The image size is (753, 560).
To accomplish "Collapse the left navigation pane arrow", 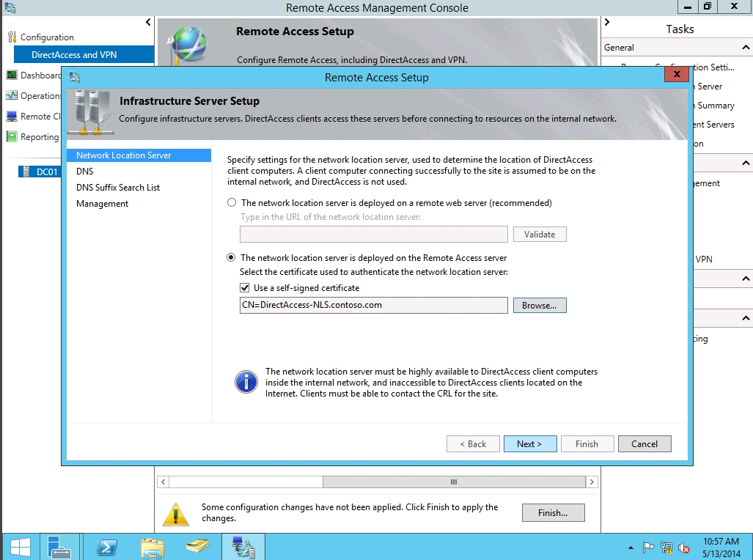I will [x=148, y=22].
